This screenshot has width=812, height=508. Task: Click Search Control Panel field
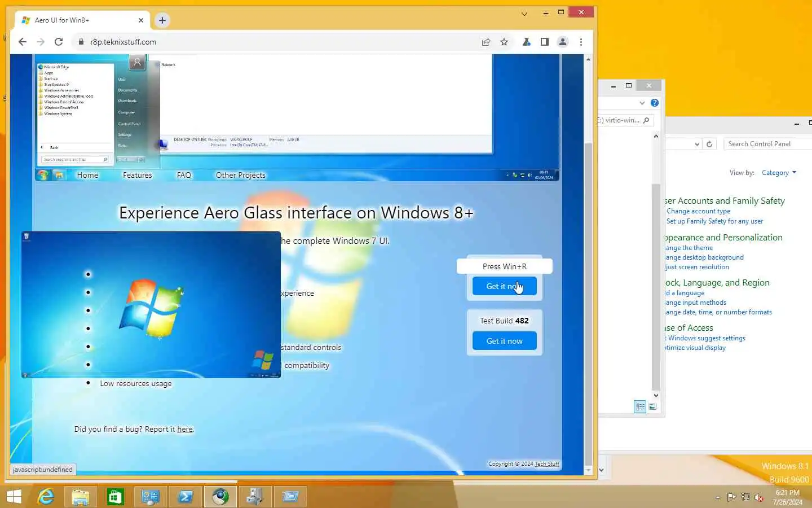coord(768,144)
